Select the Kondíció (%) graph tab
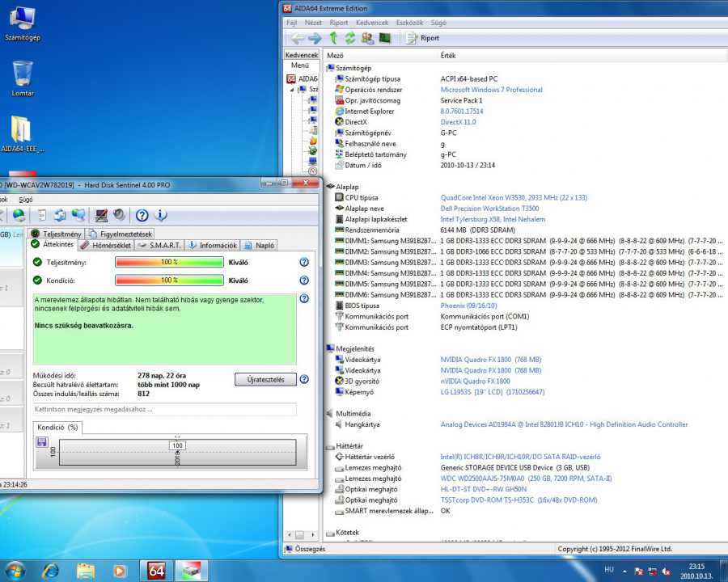 [57, 427]
